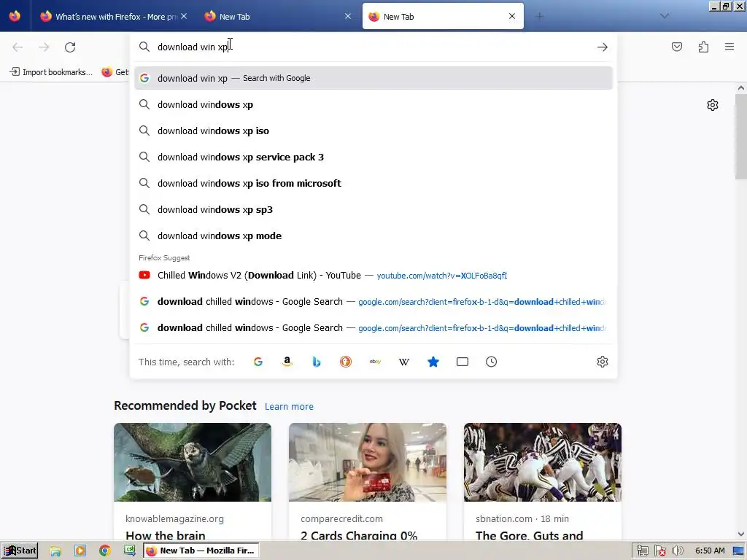
Task: Open the file explorer taskbar icon
Action: pos(55,551)
